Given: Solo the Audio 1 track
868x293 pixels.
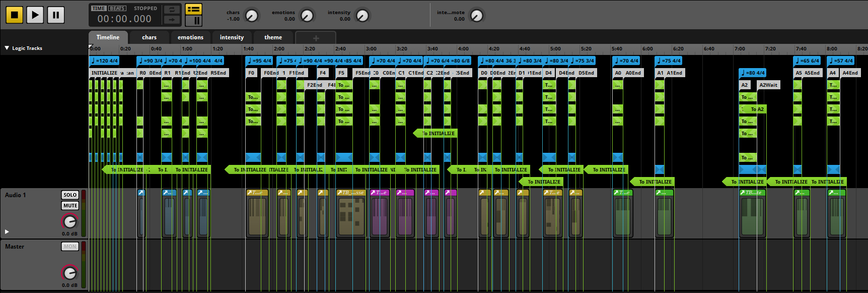Looking at the screenshot, I should [x=70, y=195].
